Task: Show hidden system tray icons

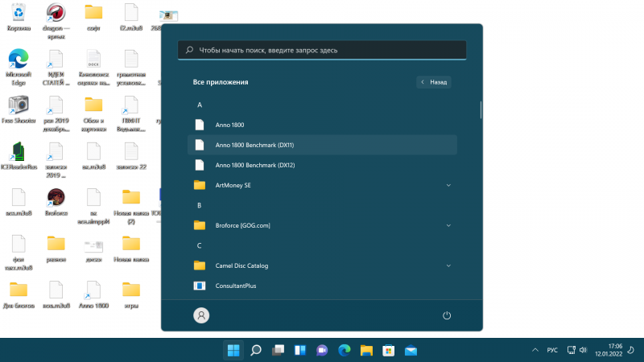Action: click(x=536, y=350)
